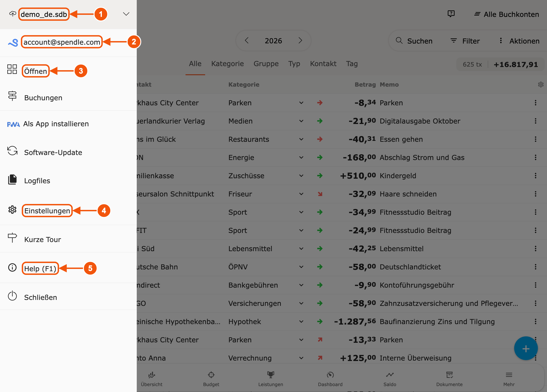
Task: Expand the database file chevron dropdown
Action: tap(126, 14)
